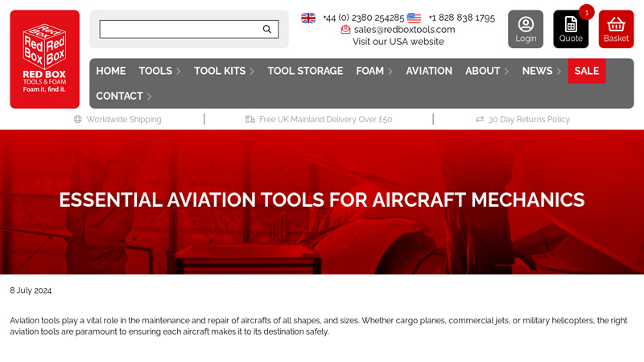This screenshot has height=362, width=644.
Task: Click the USA flag icon
Action: (414, 18)
